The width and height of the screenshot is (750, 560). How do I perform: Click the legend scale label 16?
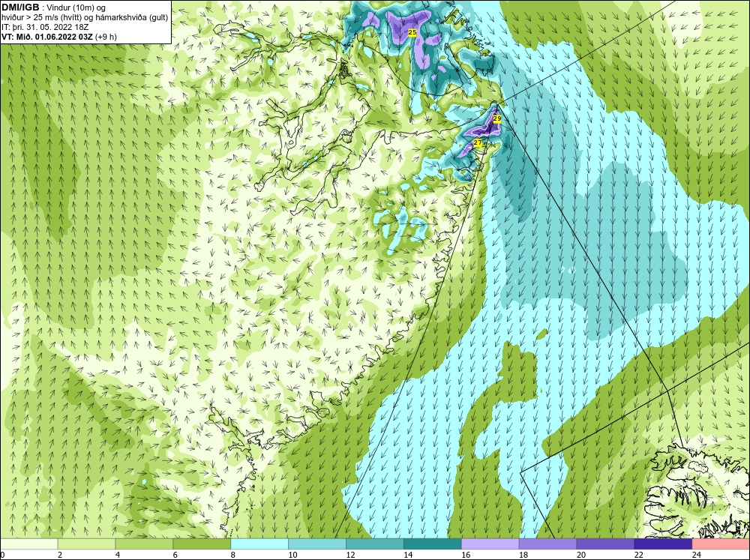tap(466, 555)
